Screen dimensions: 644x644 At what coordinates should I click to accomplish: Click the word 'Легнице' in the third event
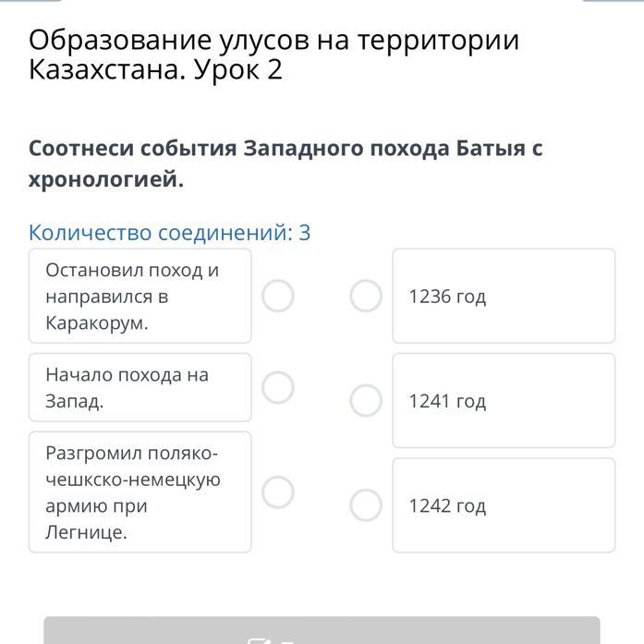(x=86, y=532)
